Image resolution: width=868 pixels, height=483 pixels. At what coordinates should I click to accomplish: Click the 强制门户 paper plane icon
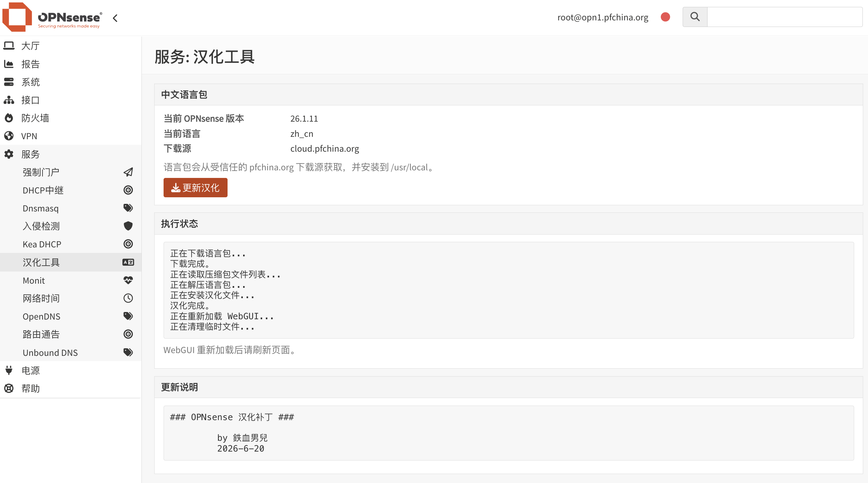coord(128,172)
